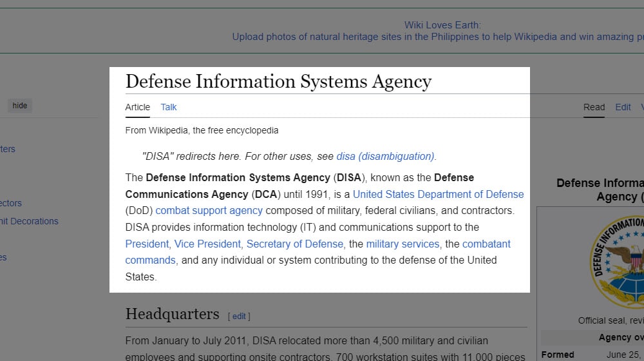Select the Defense Information Systems Agency page title
Viewport: 644px width, 361px height.
coord(278,81)
